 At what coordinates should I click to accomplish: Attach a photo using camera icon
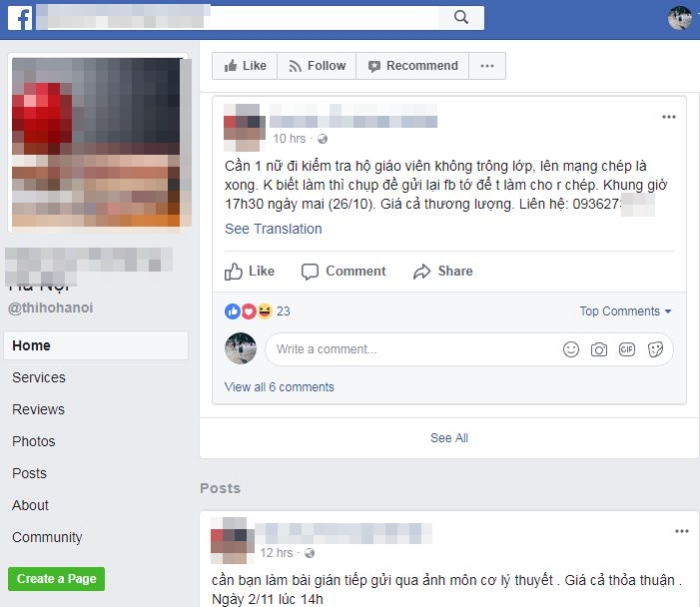coord(599,349)
